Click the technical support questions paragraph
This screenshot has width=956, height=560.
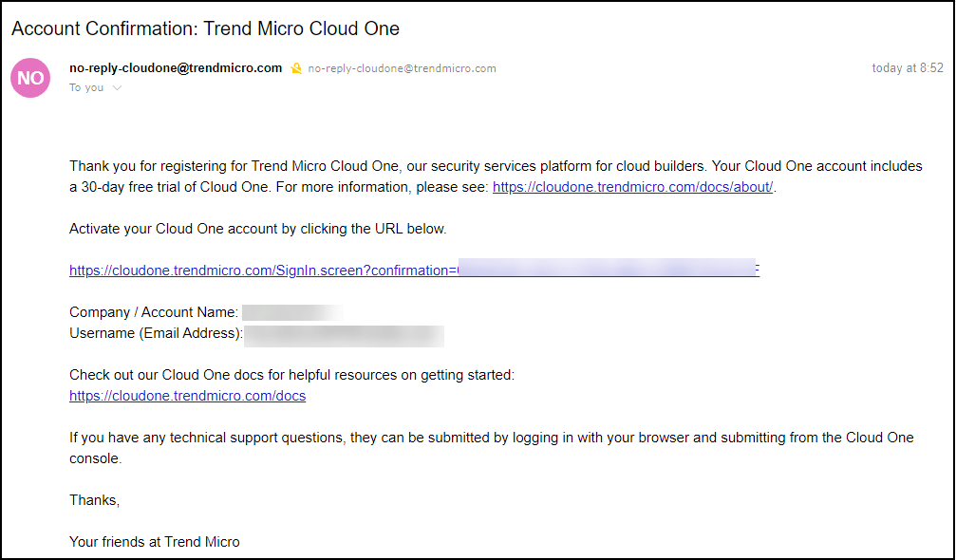(x=492, y=448)
